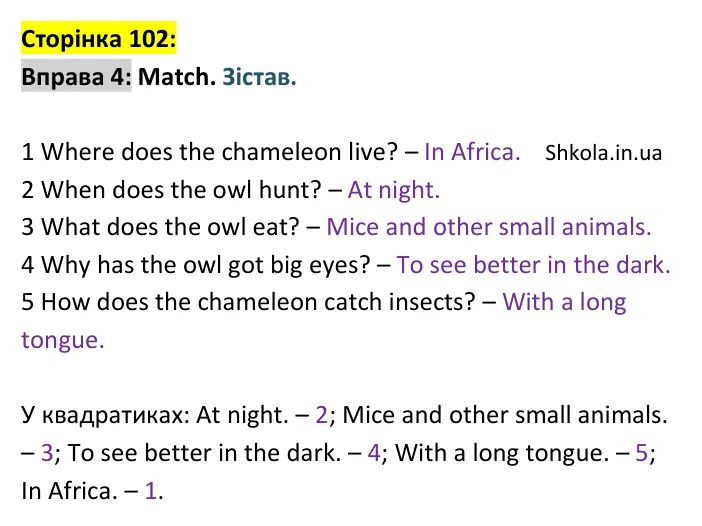
Task: Click the answer To see better in the dark
Action: pos(533,265)
